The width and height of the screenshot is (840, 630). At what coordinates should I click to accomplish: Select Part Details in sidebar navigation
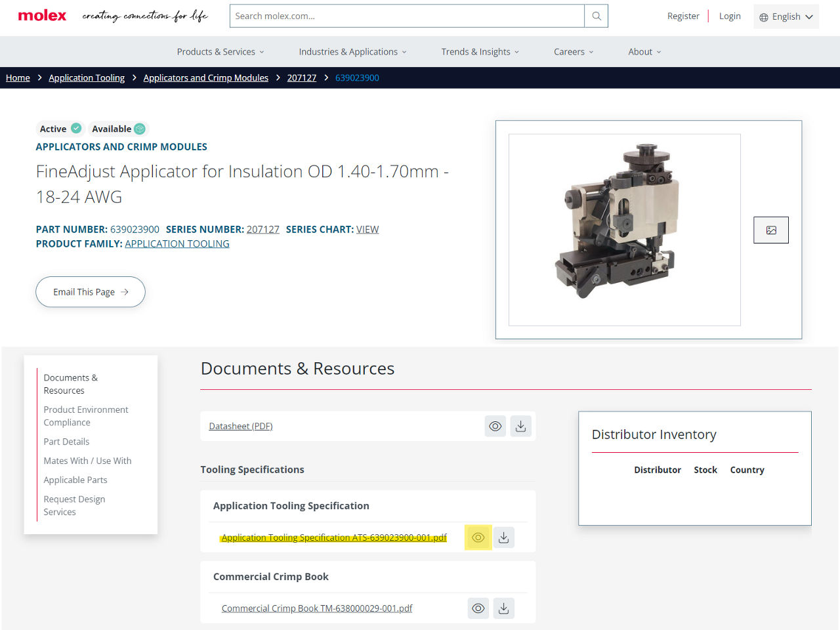tap(66, 442)
